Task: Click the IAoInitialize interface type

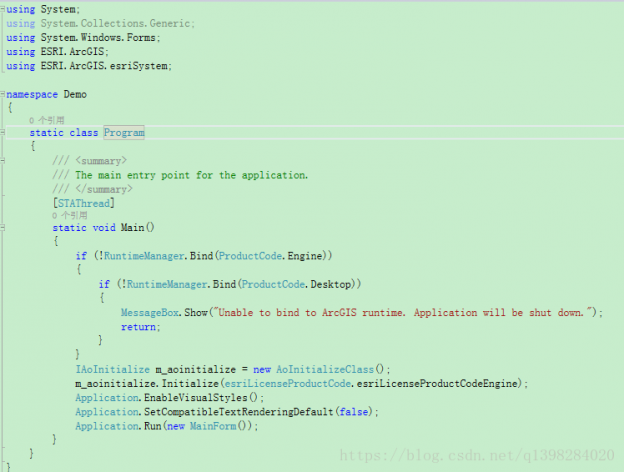Action: coord(111,368)
